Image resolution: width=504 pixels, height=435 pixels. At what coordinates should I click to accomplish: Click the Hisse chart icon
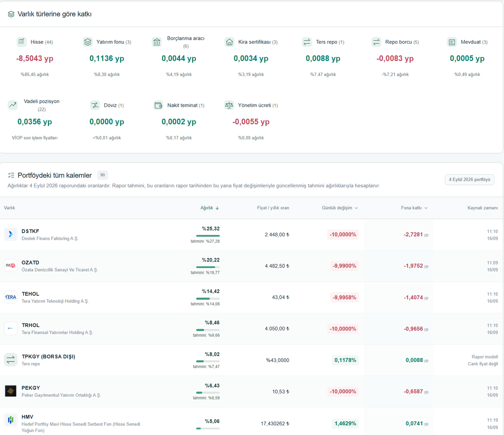coord(22,42)
